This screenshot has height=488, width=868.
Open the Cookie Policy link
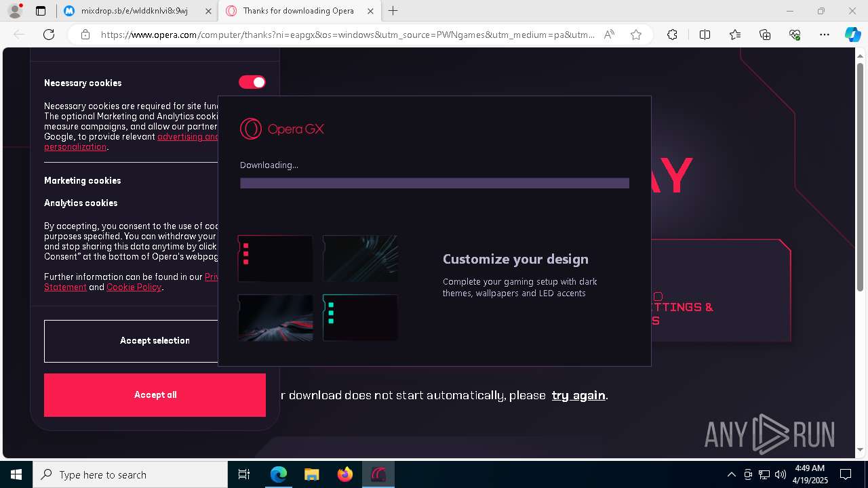point(134,287)
